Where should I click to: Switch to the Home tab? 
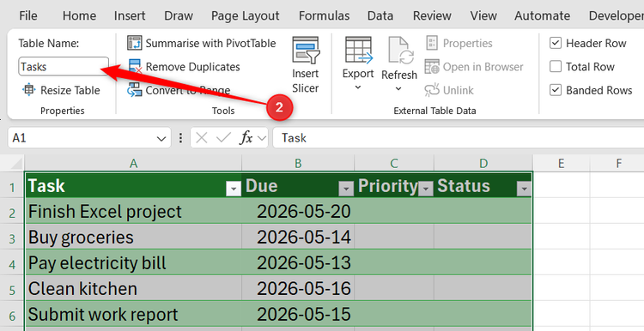point(79,15)
